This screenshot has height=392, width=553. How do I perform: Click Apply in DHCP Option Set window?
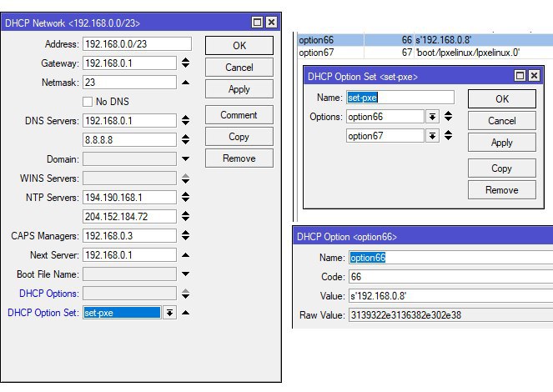[x=502, y=143]
